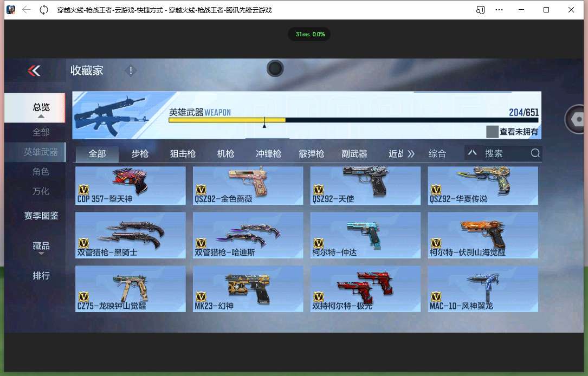Open the MAC-10-风神翼龙 weapon card
Viewport: 588px width, 376px height.
[483, 289]
